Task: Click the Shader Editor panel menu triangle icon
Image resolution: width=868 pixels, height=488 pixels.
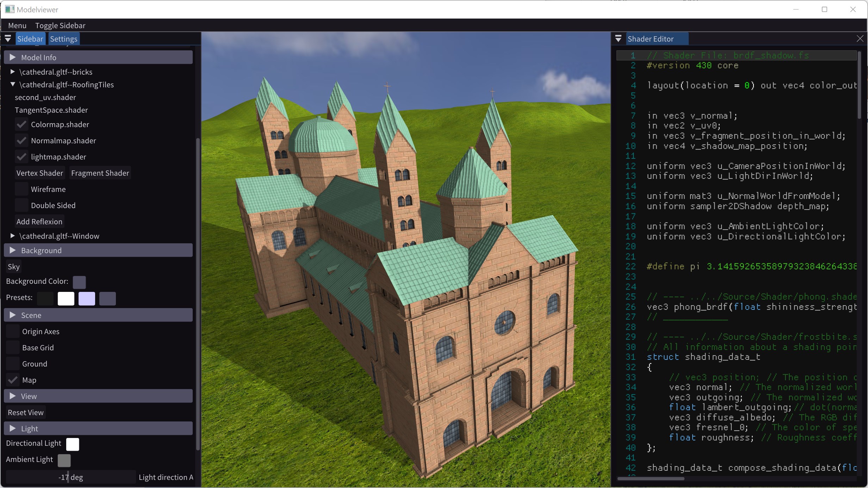Action: [x=618, y=39]
